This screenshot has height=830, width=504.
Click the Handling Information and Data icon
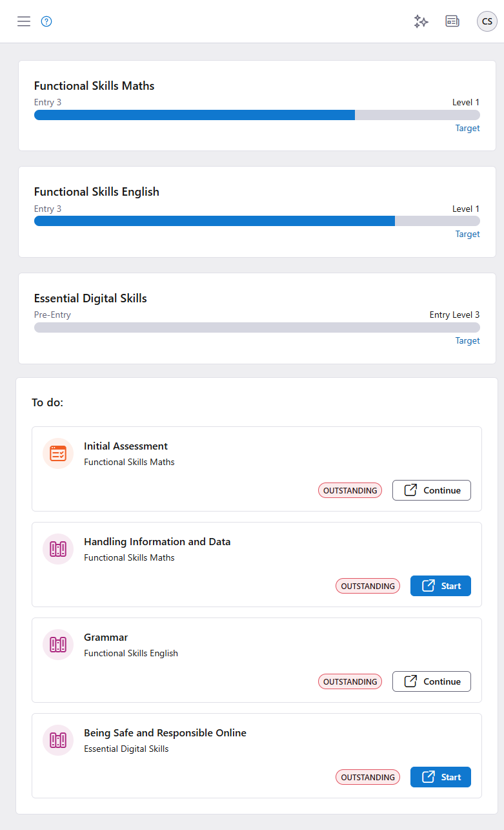pos(58,549)
